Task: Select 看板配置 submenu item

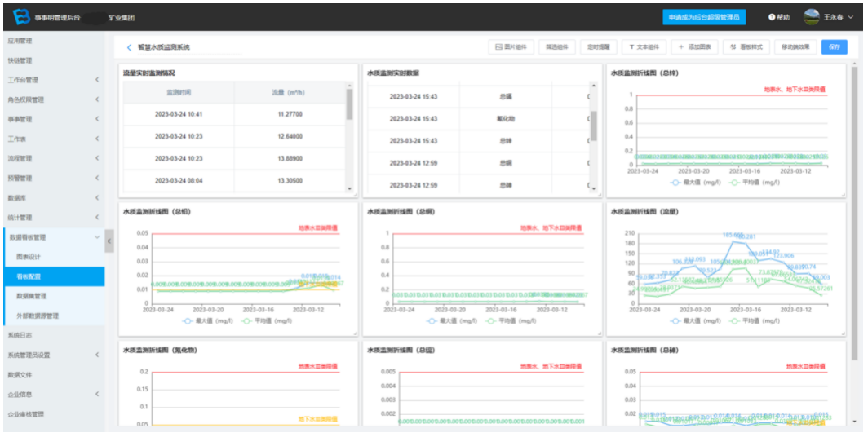Action: (54, 276)
